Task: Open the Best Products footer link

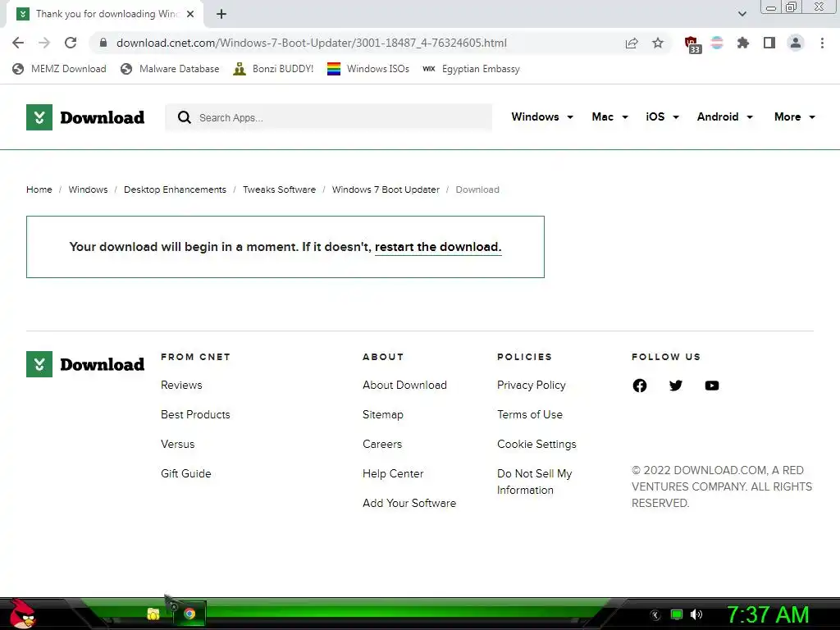Action: point(195,414)
